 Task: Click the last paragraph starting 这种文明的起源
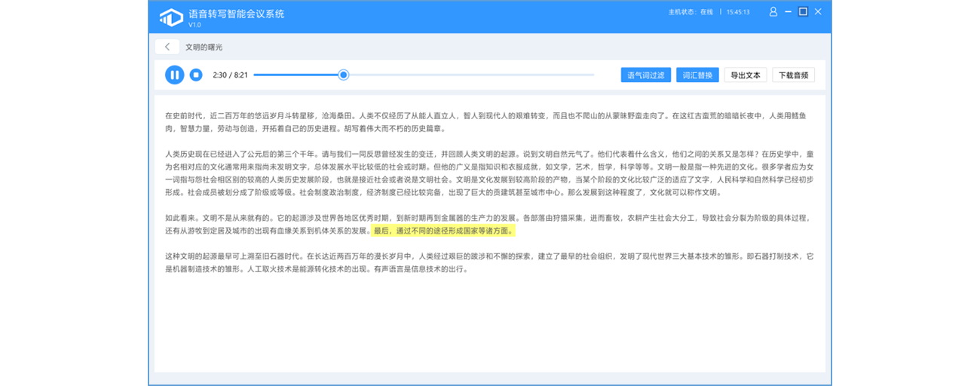(x=482, y=262)
